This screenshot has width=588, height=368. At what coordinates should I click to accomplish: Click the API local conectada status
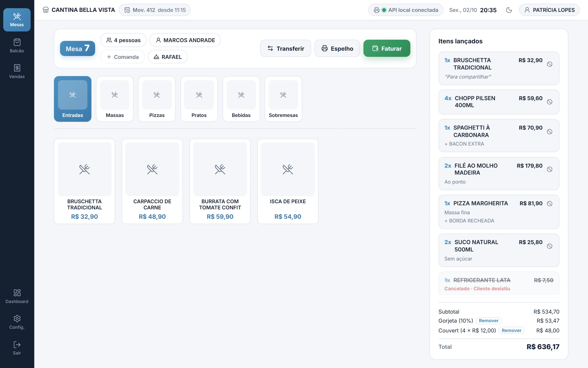click(406, 10)
